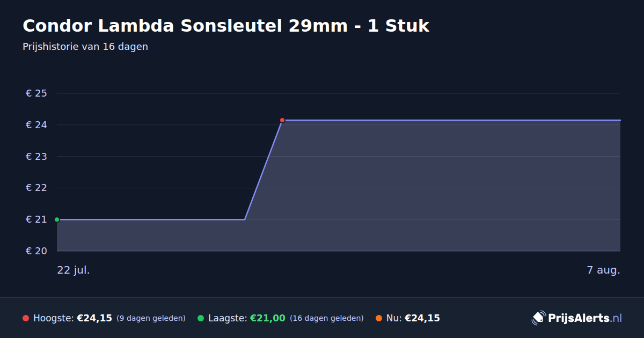Click the chart title Condor Lambda Sonsleutel

(226, 26)
